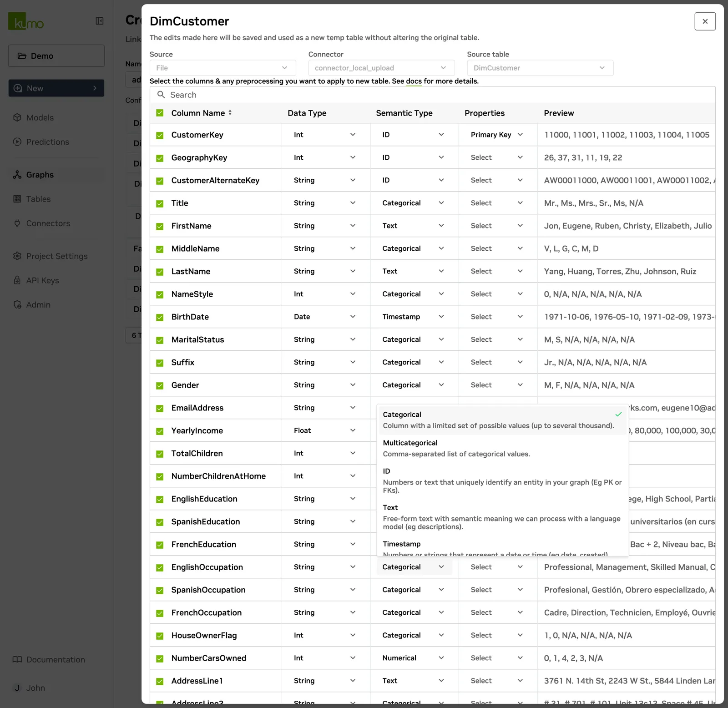Open FirstName semantic type Text dropdown
This screenshot has height=708, width=728.
click(413, 226)
